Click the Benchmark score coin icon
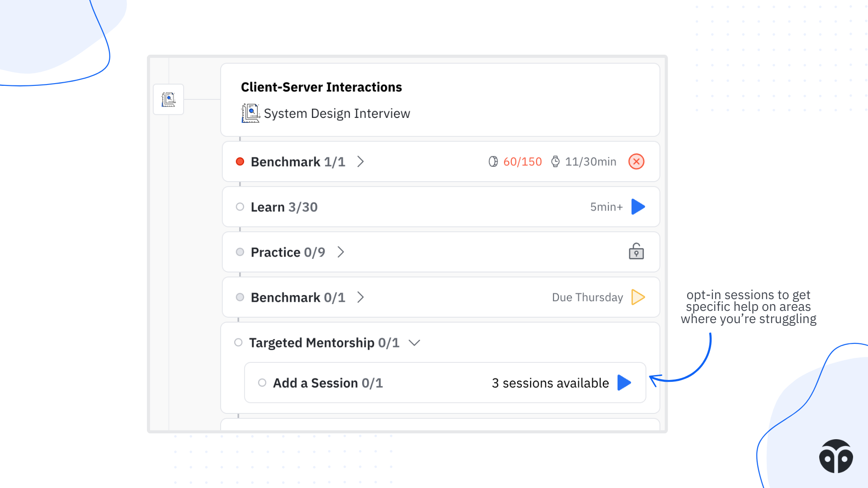Viewport: 868px width, 488px height. 493,162
